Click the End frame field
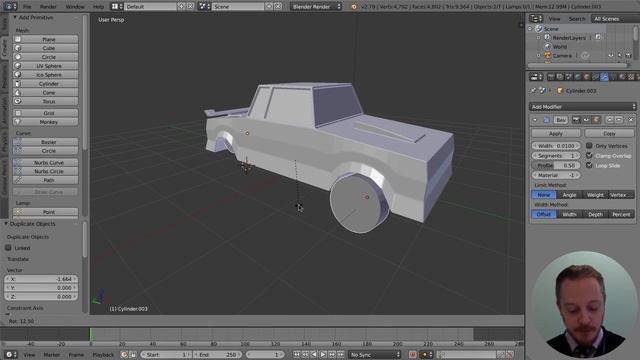This screenshot has width=640, height=360. tap(218, 355)
